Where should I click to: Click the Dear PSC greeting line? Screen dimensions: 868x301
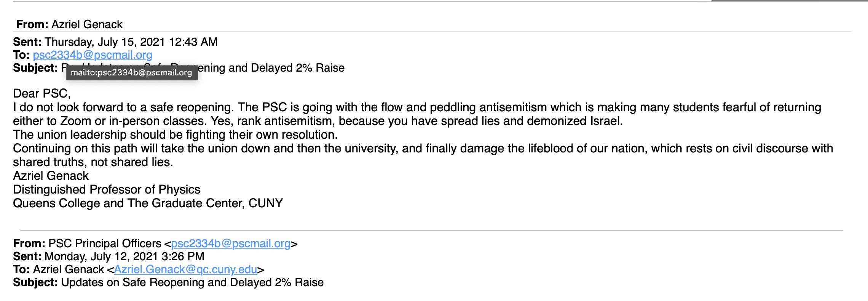42,93
